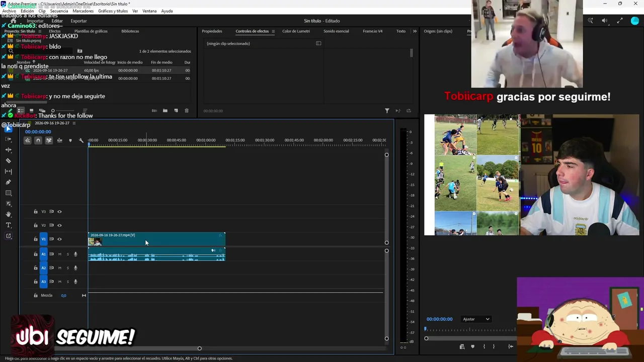
Task: Open the Ajustar zoom dropdown
Action: tap(476, 319)
